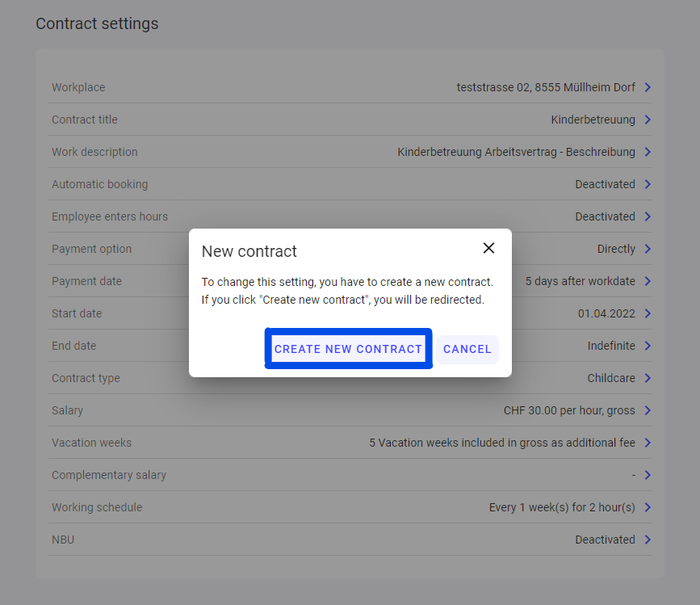The image size is (700, 605).
Task: Click the CHF 30.00 per hour salary value
Action: (x=568, y=410)
